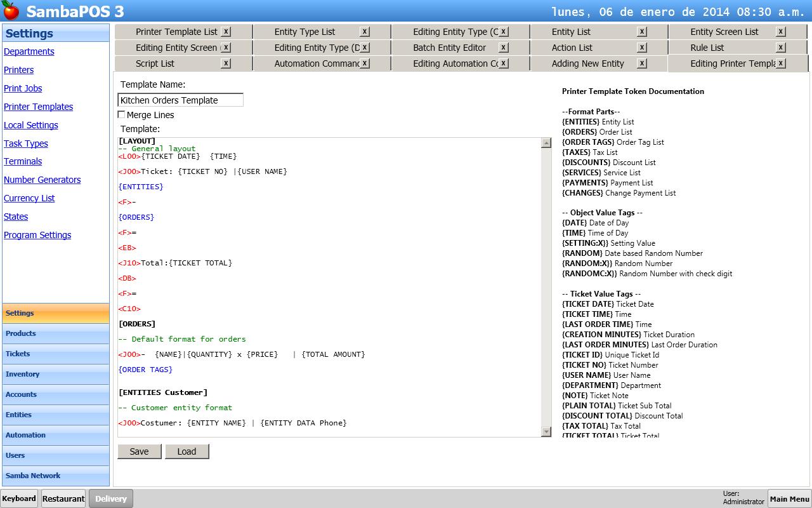Enable the Merge Lines checkbox
This screenshot has height=508, width=812.
(x=122, y=115)
